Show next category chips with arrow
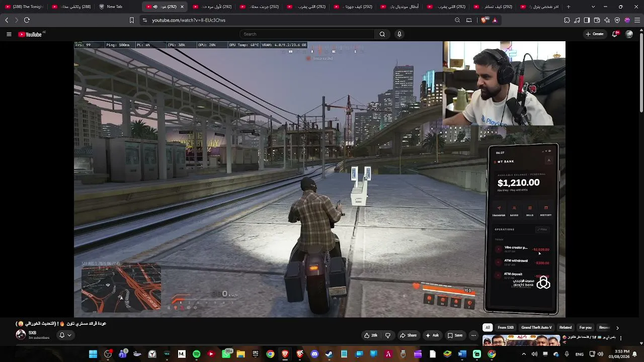 617,328
